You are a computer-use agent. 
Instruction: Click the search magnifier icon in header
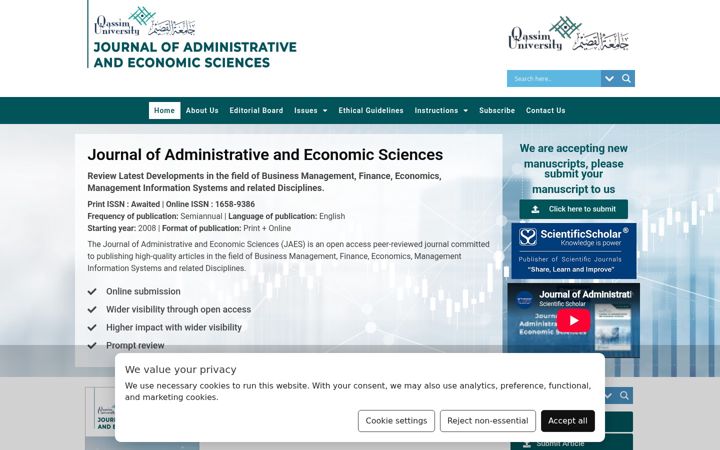(626, 79)
